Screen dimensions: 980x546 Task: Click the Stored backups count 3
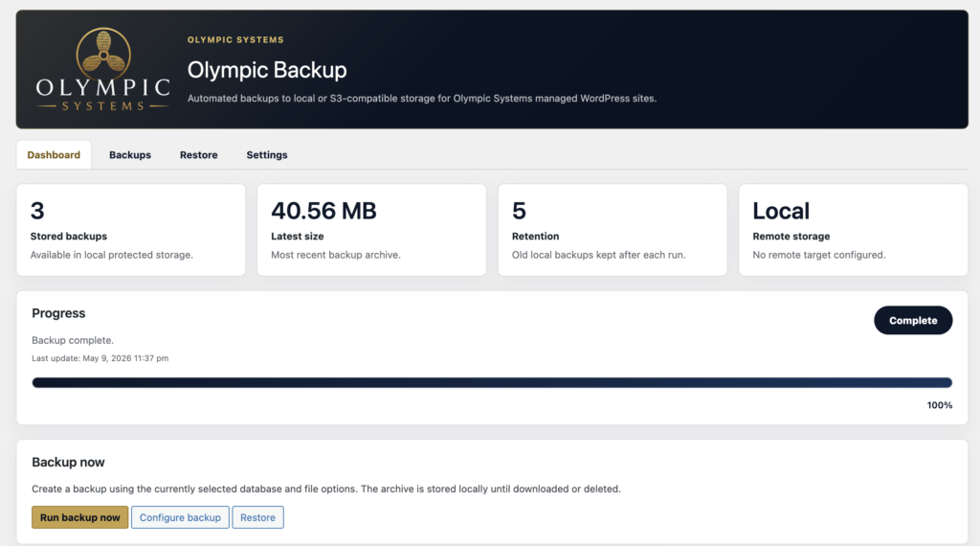[37, 211]
